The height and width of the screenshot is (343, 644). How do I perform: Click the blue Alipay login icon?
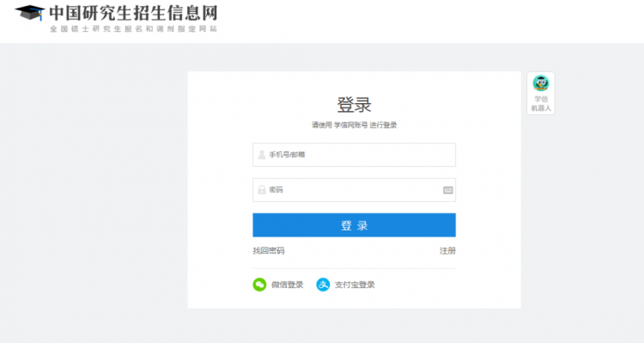pyautogui.click(x=323, y=285)
